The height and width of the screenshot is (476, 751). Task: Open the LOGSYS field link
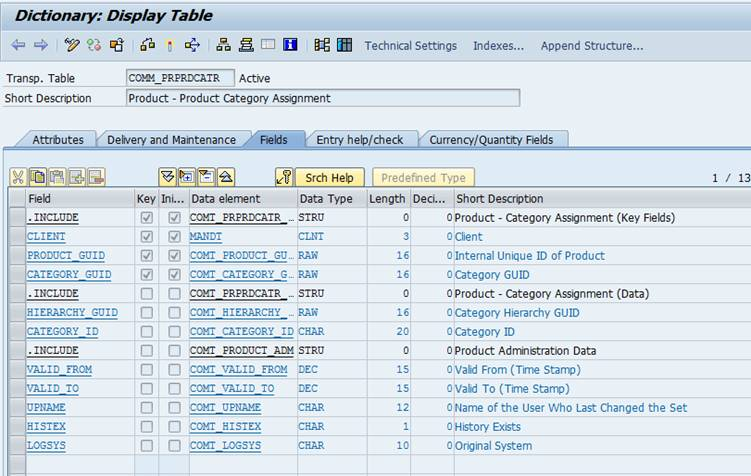click(x=46, y=445)
